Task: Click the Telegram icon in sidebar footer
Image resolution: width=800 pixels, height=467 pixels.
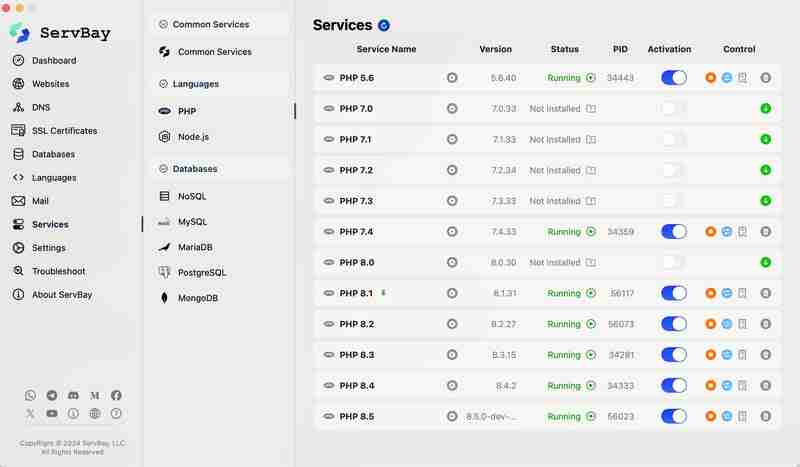Action: 52,396
